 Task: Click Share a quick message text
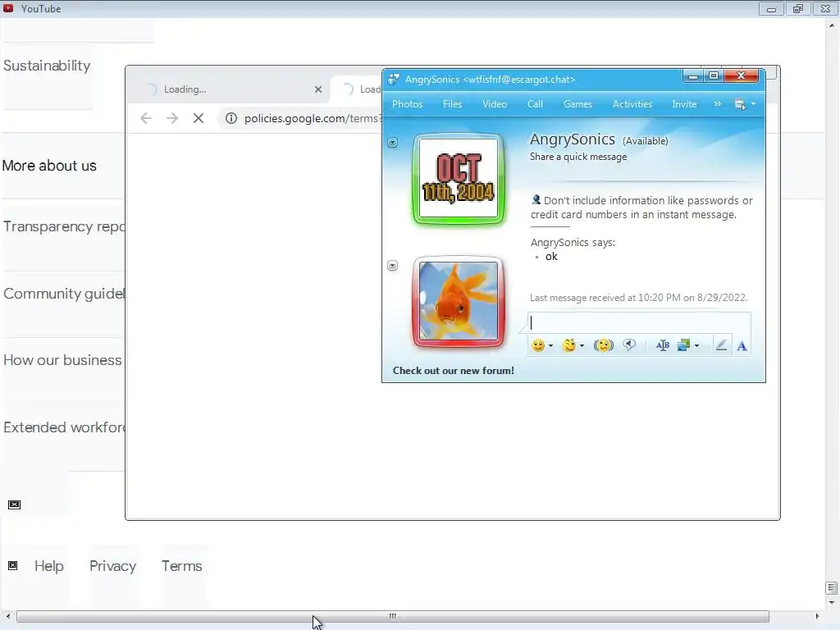(578, 157)
